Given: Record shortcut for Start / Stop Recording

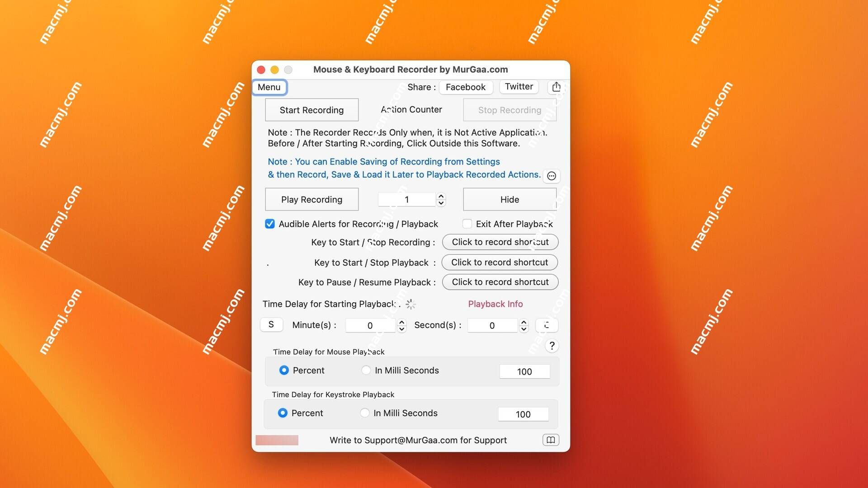Looking at the screenshot, I should tap(500, 242).
